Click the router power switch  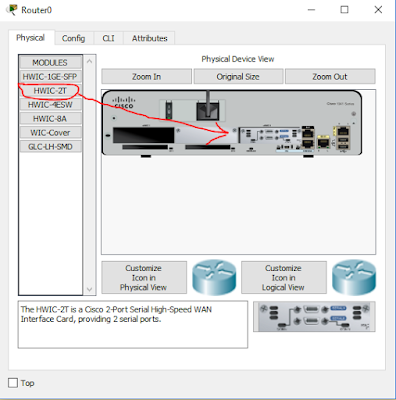coord(169,110)
